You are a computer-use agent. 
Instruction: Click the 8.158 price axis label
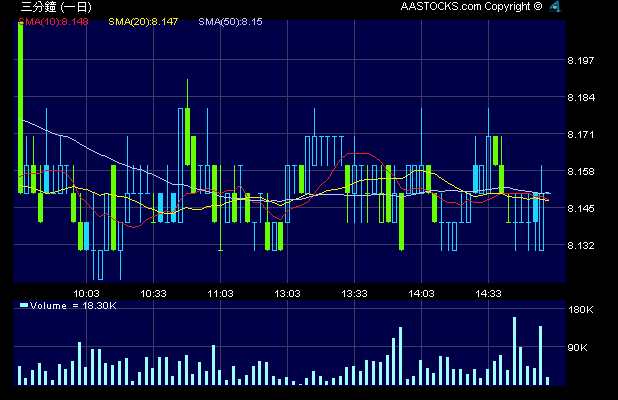[x=581, y=171]
